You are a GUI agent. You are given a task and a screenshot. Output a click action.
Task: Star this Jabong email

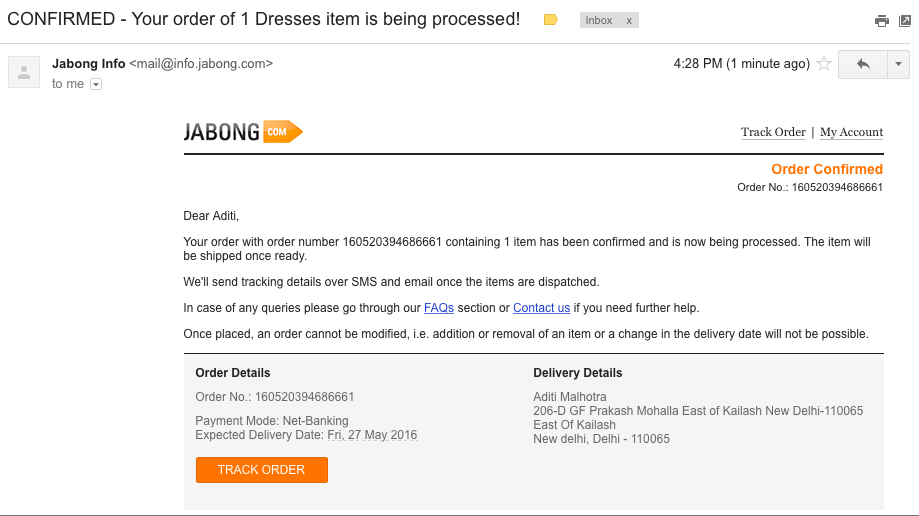pos(824,64)
